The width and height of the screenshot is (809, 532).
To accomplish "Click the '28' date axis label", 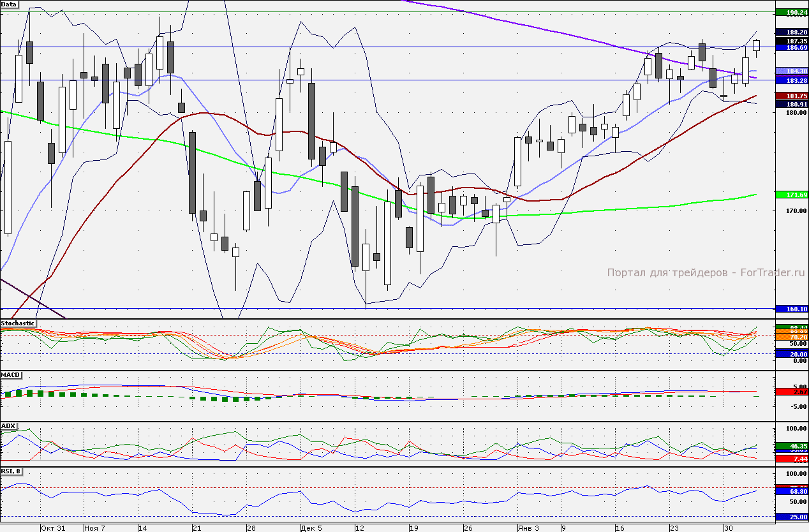I will 251,528.
